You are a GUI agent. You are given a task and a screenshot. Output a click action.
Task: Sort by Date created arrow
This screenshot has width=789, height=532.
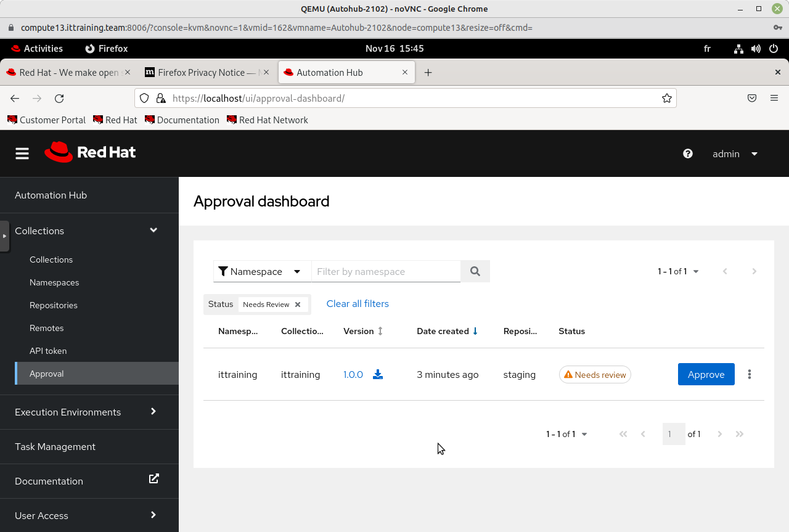click(475, 331)
